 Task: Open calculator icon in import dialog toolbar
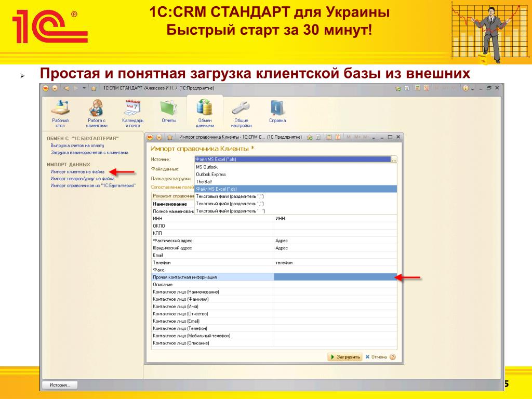[329, 137]
